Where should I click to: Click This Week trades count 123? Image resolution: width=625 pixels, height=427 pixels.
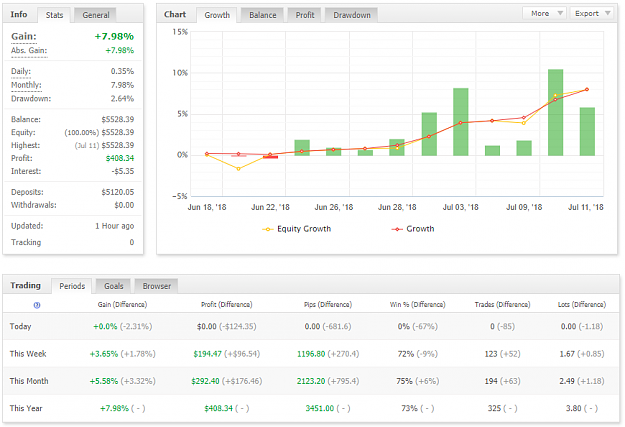point(491,354)
